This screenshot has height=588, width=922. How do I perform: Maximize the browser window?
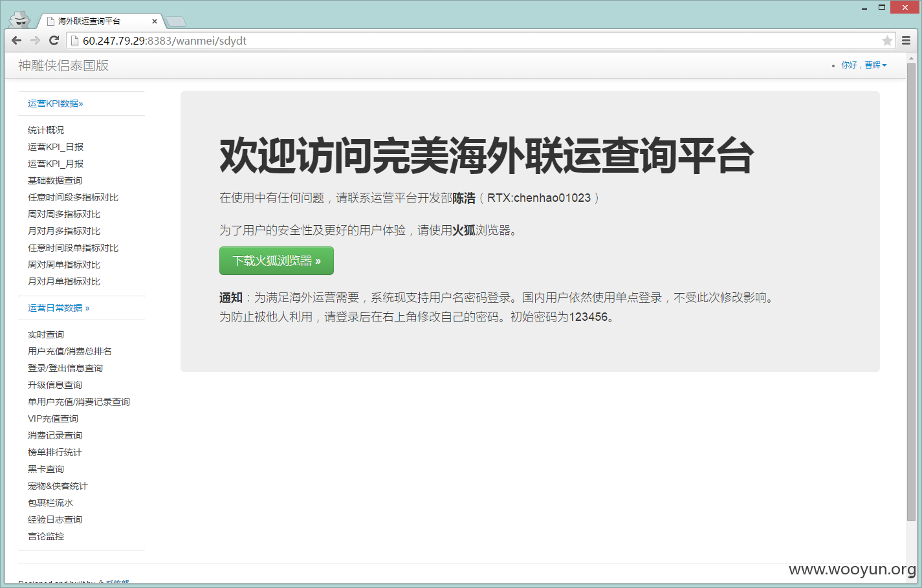pyautogui.click(x=881, y=8)
